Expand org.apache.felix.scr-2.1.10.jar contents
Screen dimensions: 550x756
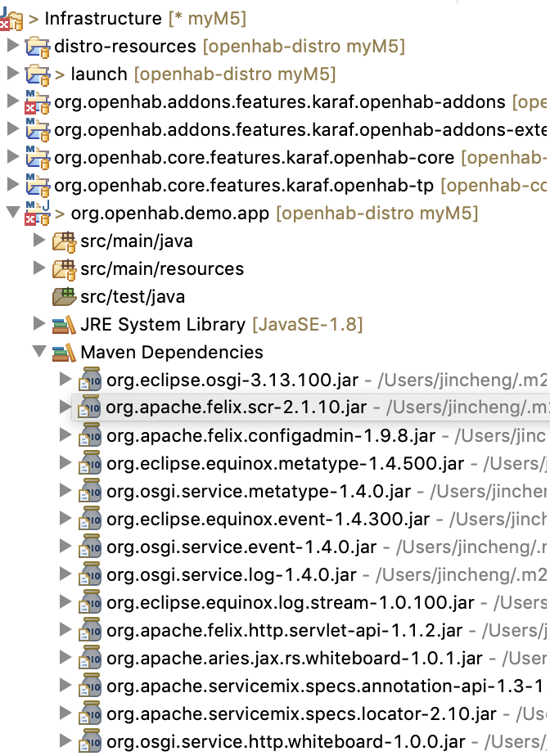(x=65, y=407)
